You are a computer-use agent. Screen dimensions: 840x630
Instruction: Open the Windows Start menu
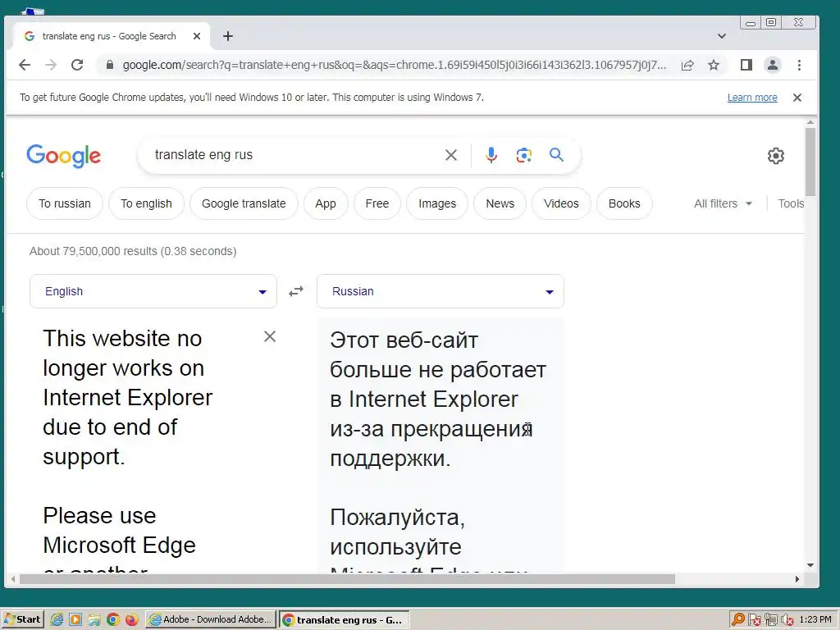[22, 619]
